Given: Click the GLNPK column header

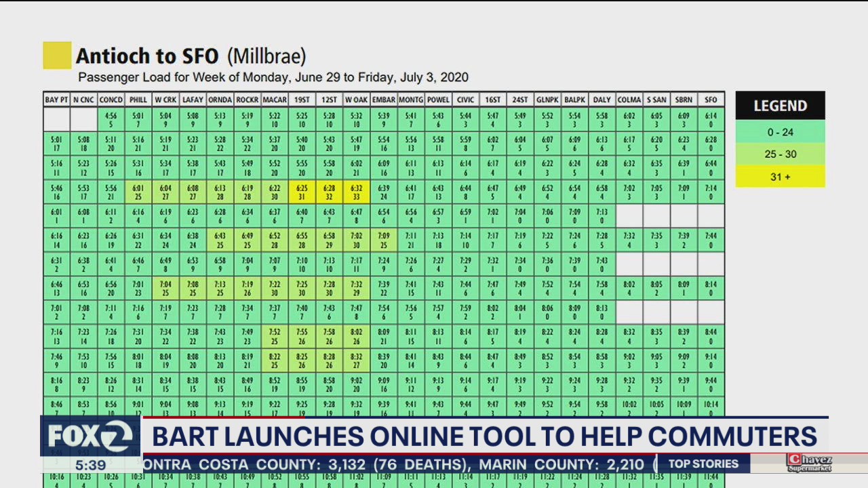Looking at the screenshot, I should pyautogui.click(x=547, y=100).
